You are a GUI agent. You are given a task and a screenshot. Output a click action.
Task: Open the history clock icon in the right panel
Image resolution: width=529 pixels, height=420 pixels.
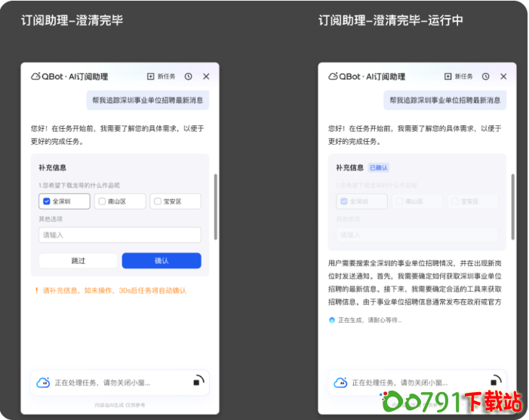[x=486, y=77]
